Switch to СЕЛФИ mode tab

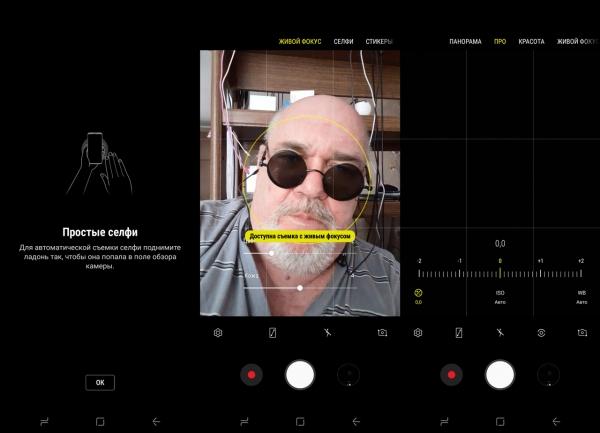pos(345,42)
